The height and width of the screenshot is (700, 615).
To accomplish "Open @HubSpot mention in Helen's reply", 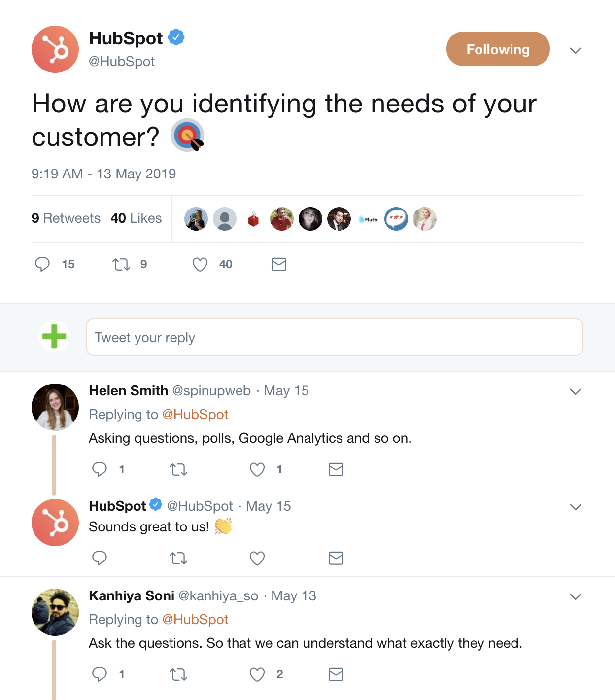I will click(x=195, y=415).
